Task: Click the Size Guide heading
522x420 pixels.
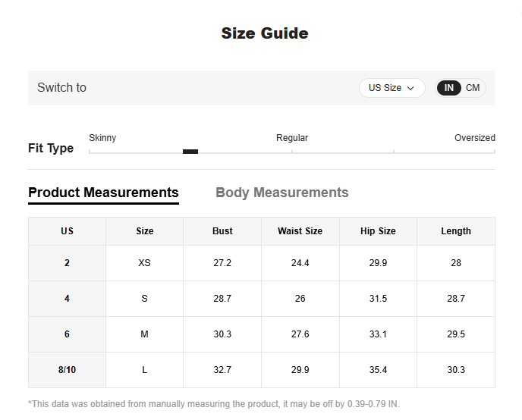Action: [265, 33]
